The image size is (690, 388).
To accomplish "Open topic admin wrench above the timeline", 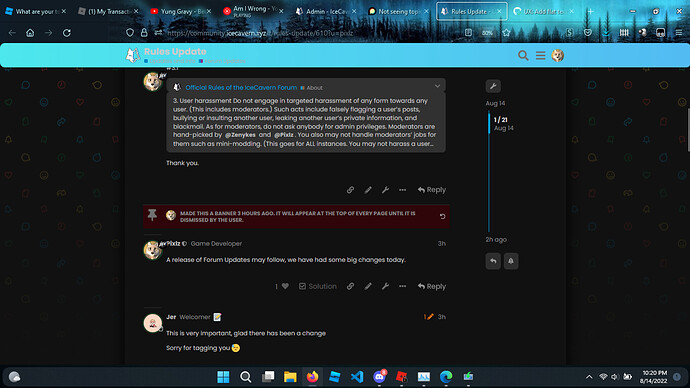I will (x=493, y=86).
